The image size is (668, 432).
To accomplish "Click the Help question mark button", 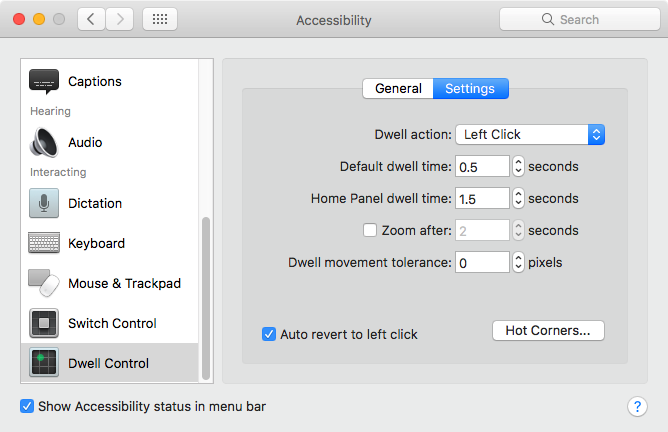I will pos(637,407).
